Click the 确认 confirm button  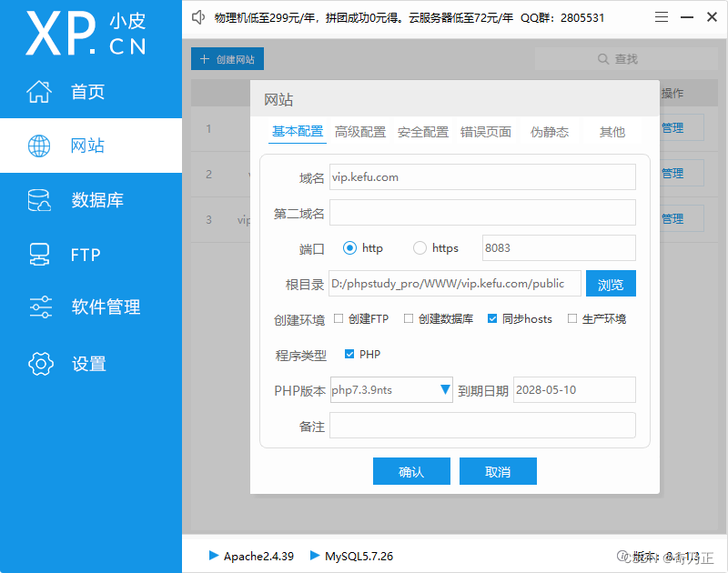pos(411,471)
